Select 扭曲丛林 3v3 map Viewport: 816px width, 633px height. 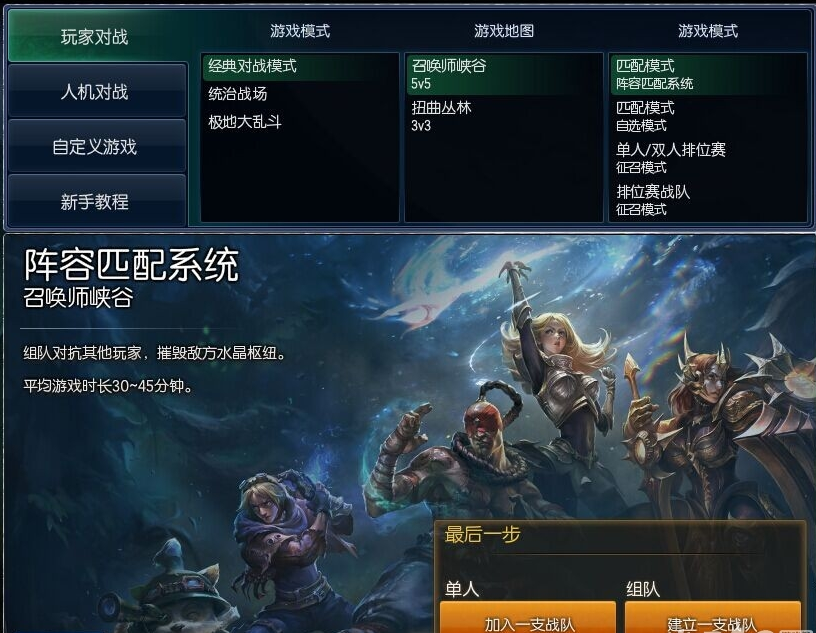click(x=503, y=117)
